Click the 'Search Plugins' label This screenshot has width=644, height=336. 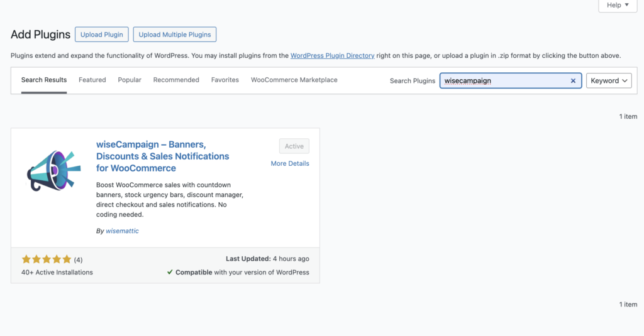413,81
